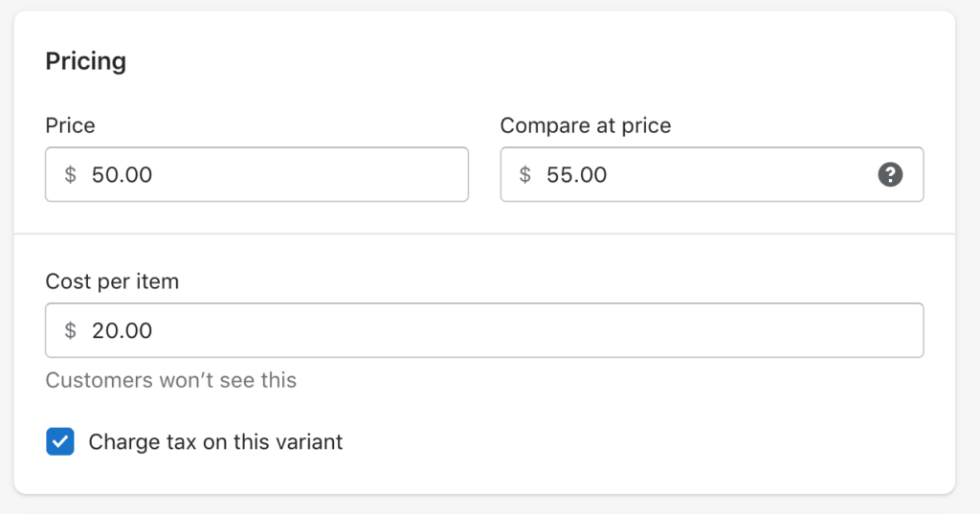Uncheck Charge tax on this variant checkbox
980x514 pixels.
pos(60,441)
